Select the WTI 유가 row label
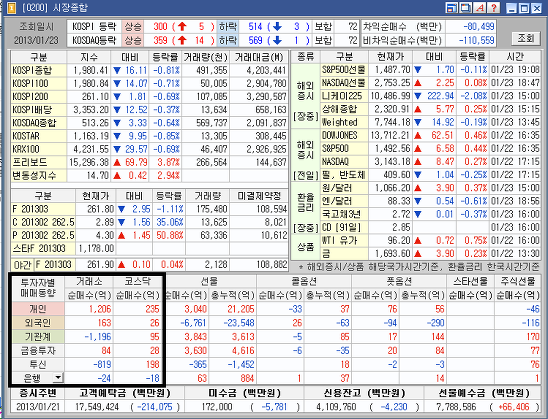Image resolution: width=548 pixels, height=419 pixels. (344, 240)
